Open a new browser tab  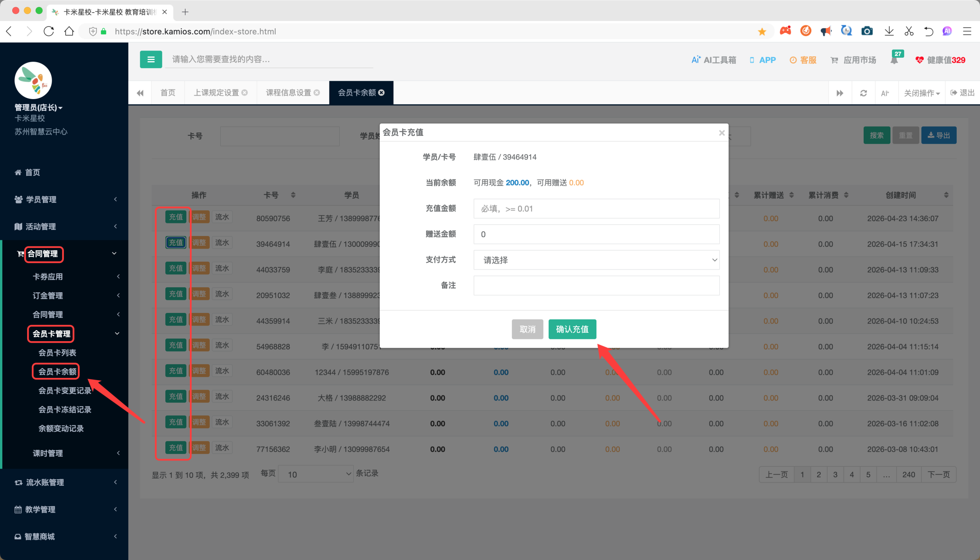point(185,12)
